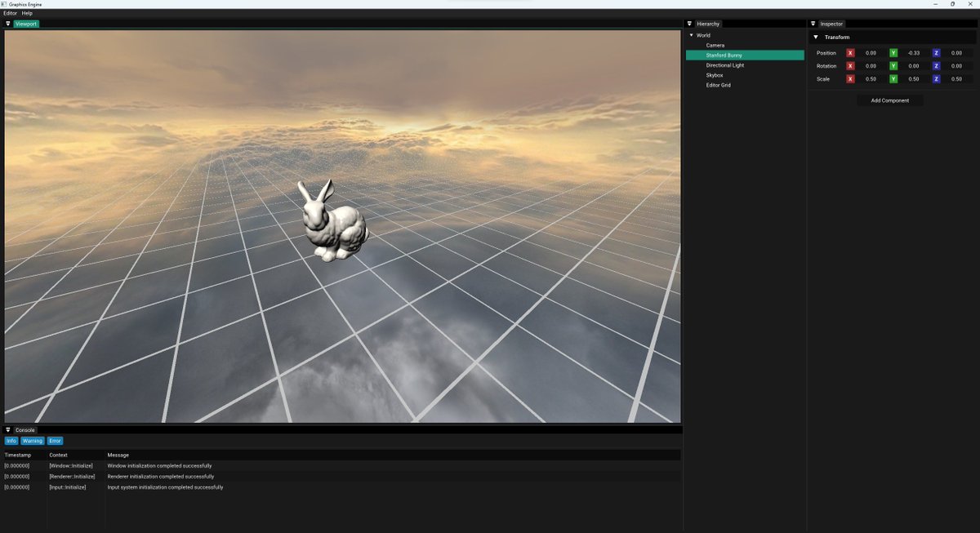Toggle the Info log filter
This screenshot has height=533, width=980.
[11, 441]
